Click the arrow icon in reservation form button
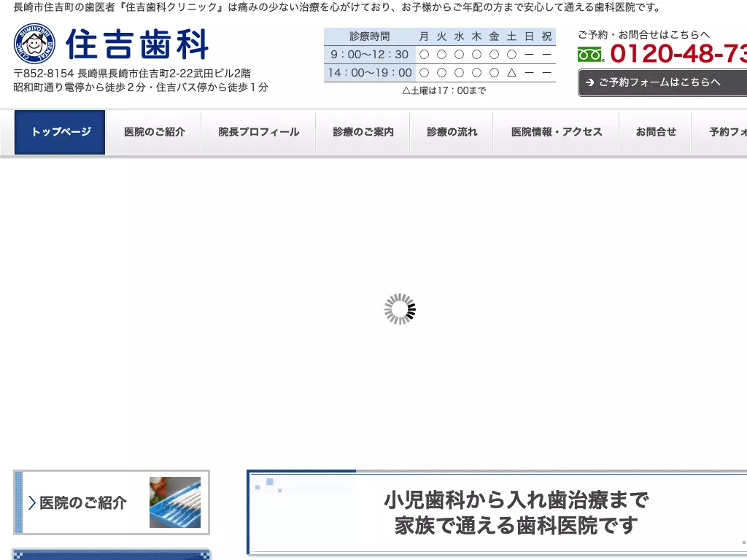The height and width of the screenshot is (560, 747). click(589, 82)
